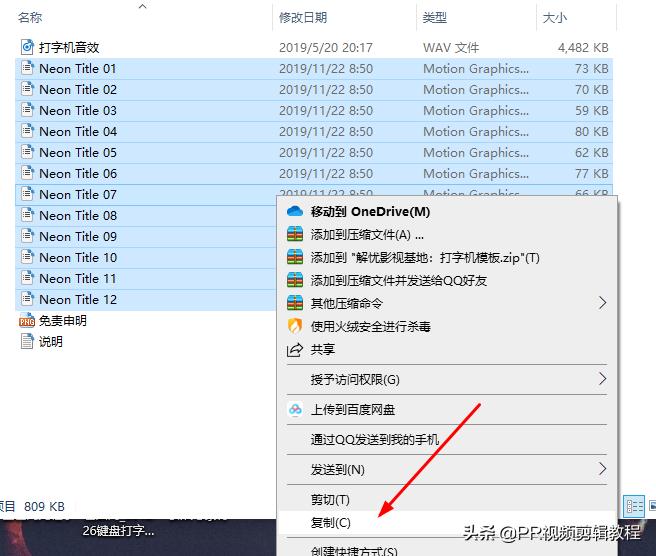This screenshot has height=556, width=656.
Task: Select the file name Neon Title 03
Action: click(x=78, y=110)
